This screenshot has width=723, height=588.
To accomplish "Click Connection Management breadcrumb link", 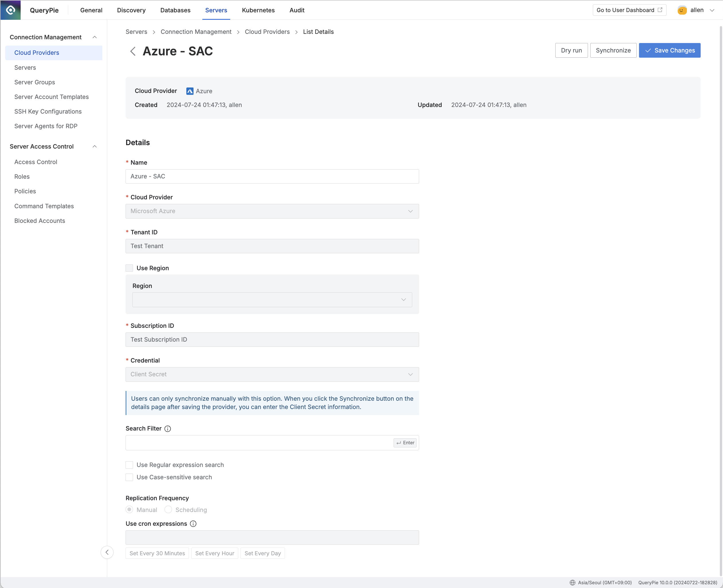I will pyautogui.click(x=196, y=32).
